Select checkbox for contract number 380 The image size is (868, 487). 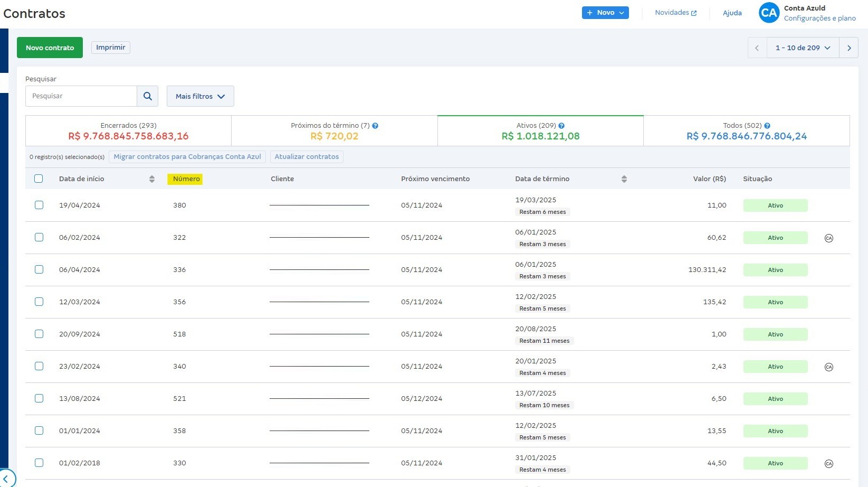[x=39, y=205]
